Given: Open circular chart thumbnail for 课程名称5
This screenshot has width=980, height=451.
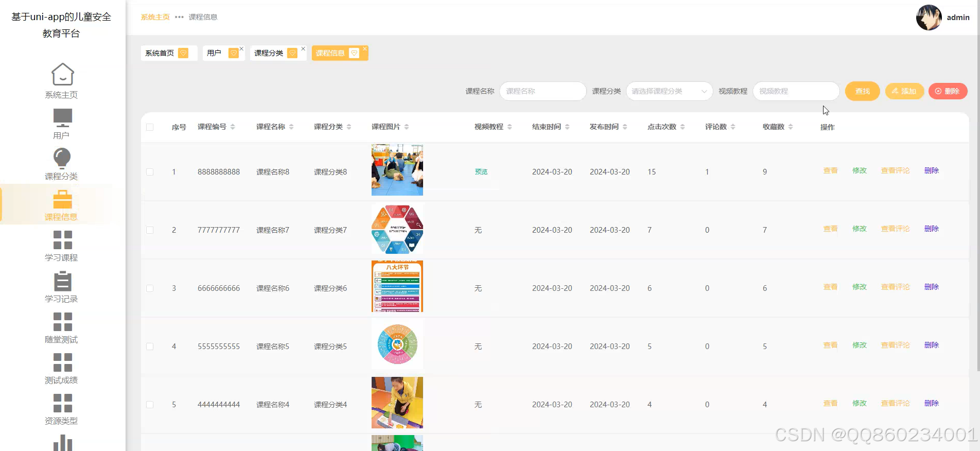Looking at the screenshot, I should 397,344.
